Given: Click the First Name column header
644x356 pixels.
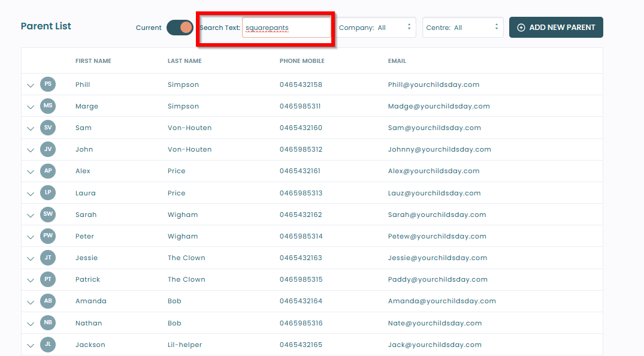Looking at the screenshot, I should pos(93,61).
